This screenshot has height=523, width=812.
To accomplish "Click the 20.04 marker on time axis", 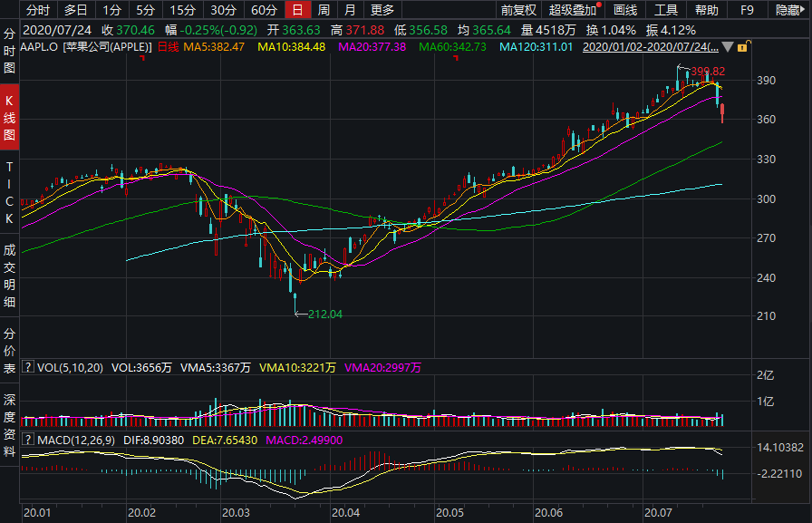I will (x=345, y=513).
